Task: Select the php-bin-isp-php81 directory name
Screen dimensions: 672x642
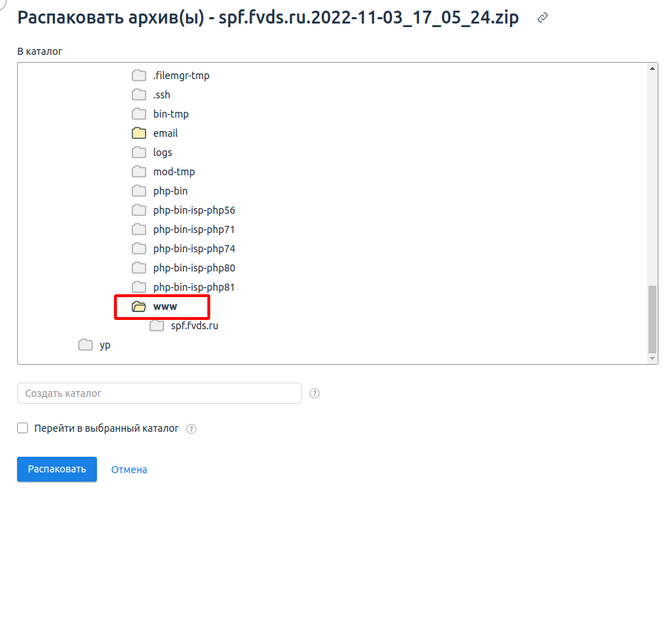Action: (x=194, y=287)
